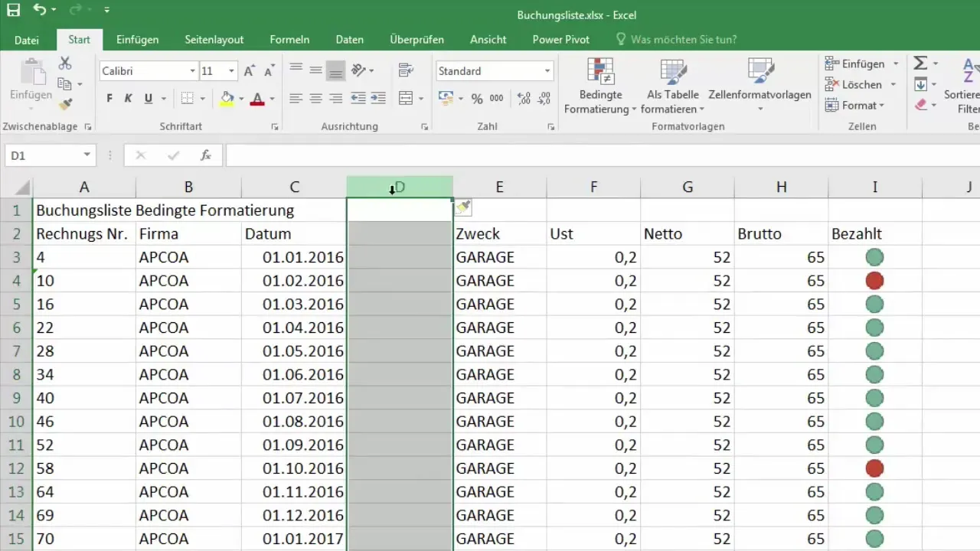
Task: Align cell text to the left
Action: point(296,98)
